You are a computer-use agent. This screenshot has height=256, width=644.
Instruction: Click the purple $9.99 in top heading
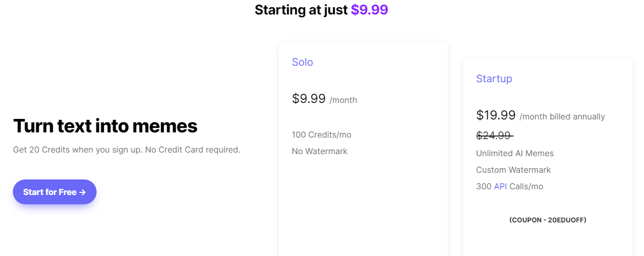coord(369,9)
